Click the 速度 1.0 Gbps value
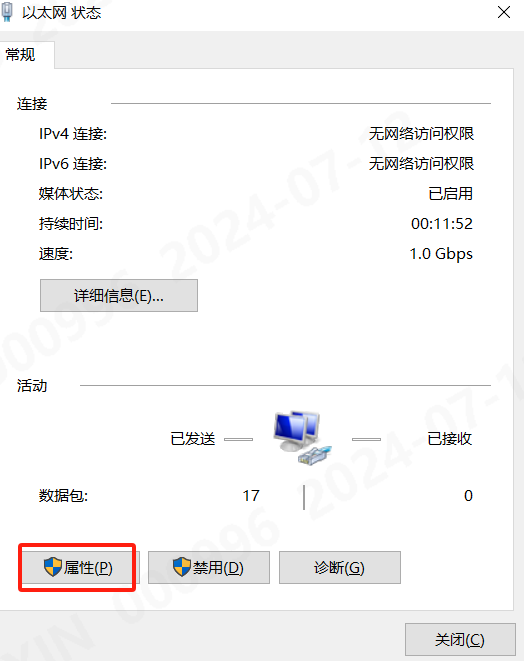524x661 pixels. 441,254
